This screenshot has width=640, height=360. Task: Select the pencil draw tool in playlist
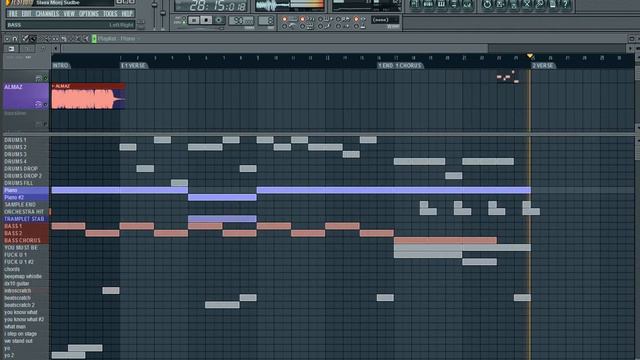tap(26, 39)
